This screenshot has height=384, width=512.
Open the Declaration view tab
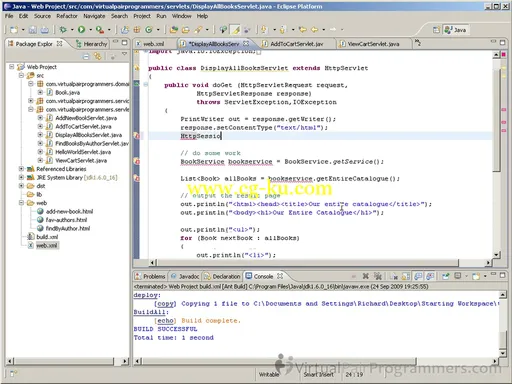222,276
